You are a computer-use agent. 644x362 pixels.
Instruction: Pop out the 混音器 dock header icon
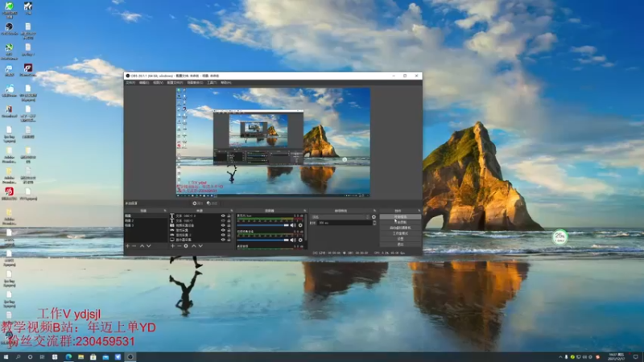click(x=305, y=211)
